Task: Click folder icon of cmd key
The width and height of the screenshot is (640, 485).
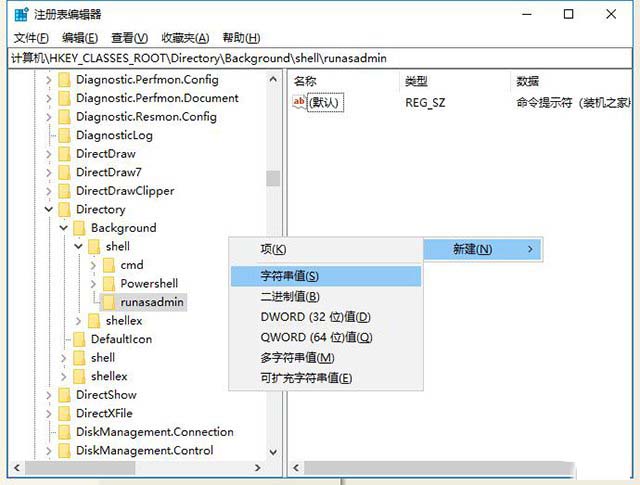Action: point(109,265)
